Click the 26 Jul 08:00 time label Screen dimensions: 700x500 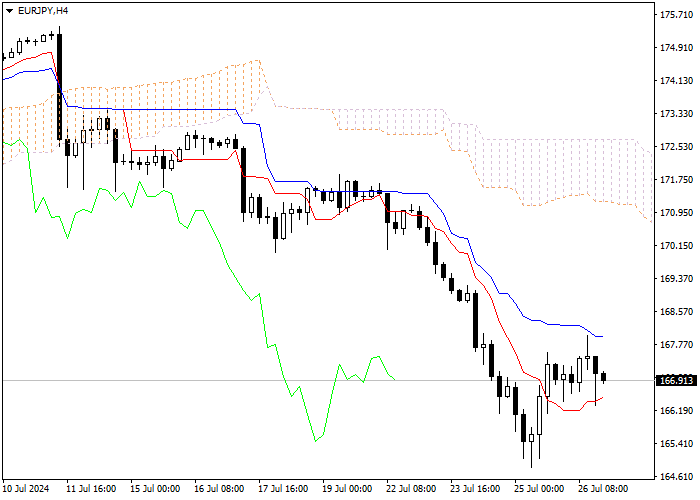tap(603, 489)
